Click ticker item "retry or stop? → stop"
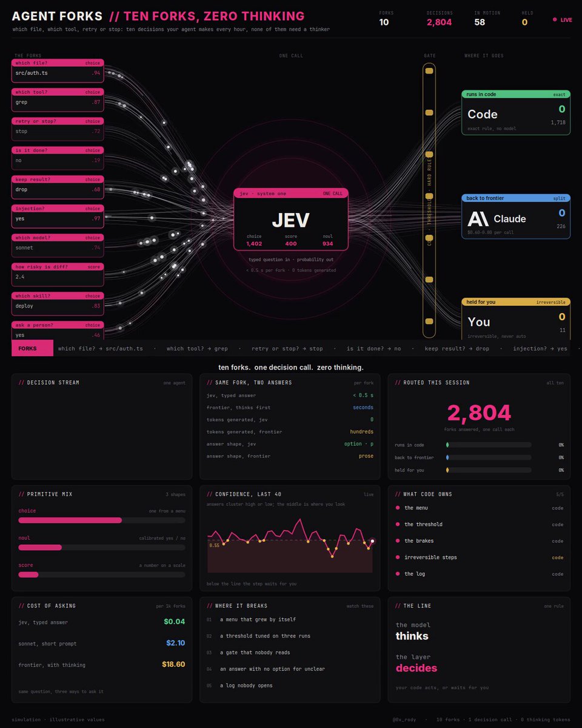The width and height of the screenshot is (582, 728). point(287,349)
